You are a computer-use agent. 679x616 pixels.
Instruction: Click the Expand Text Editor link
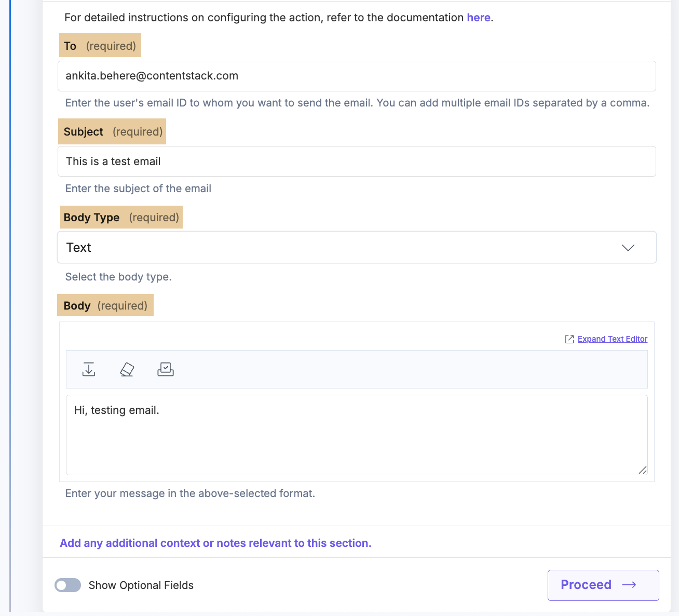pyautogui.click(x=613, y=339)
